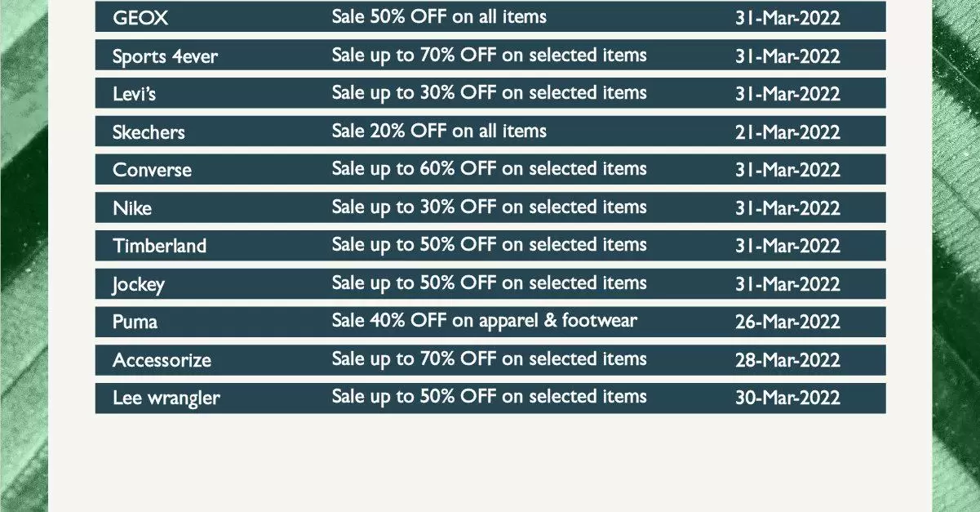
Task: Select Puma apparel & footwear offer text
Action: coord(485,321)
